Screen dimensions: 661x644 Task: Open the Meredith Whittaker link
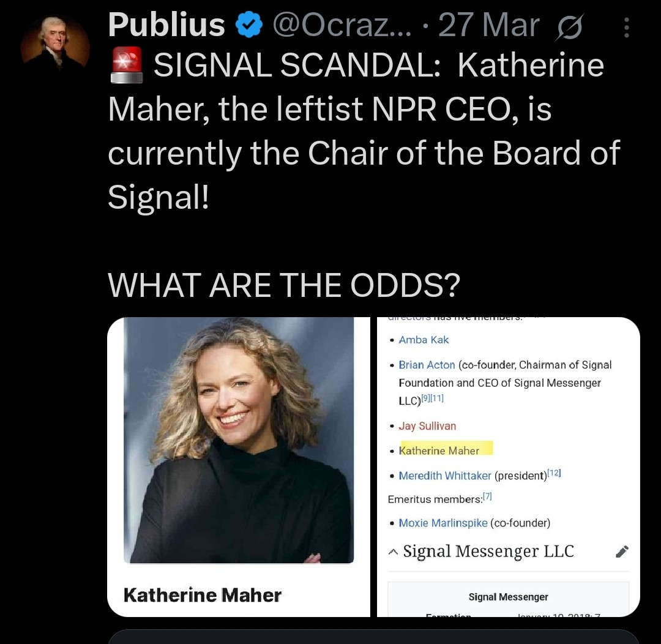[x=445, y=476]
